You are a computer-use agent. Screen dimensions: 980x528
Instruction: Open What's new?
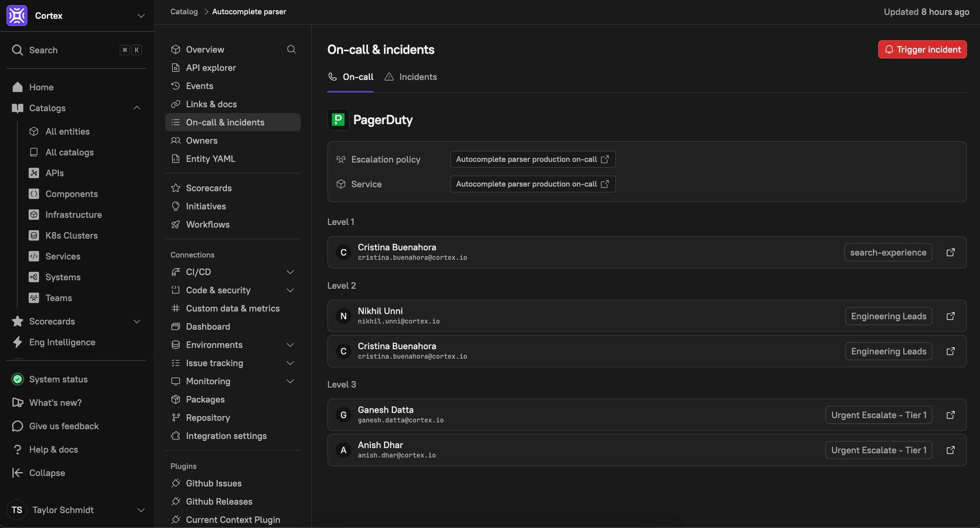pyautogui.click(x=56, y=403)
